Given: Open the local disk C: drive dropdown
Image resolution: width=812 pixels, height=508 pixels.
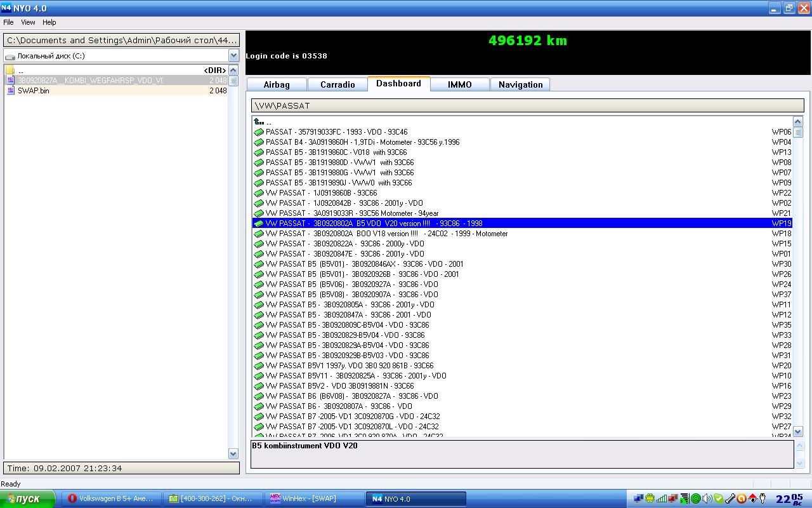Looking at the screenshot, I should click(233, 56).
